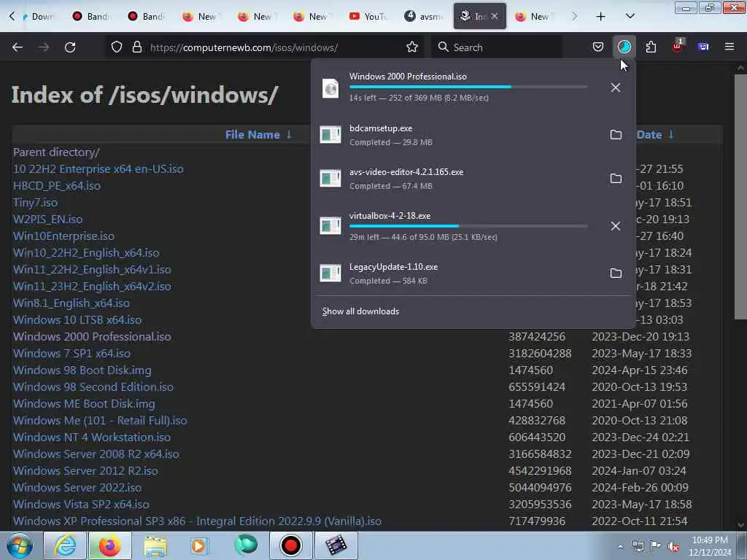Switch to the last New Tab tab

[535, 16]
